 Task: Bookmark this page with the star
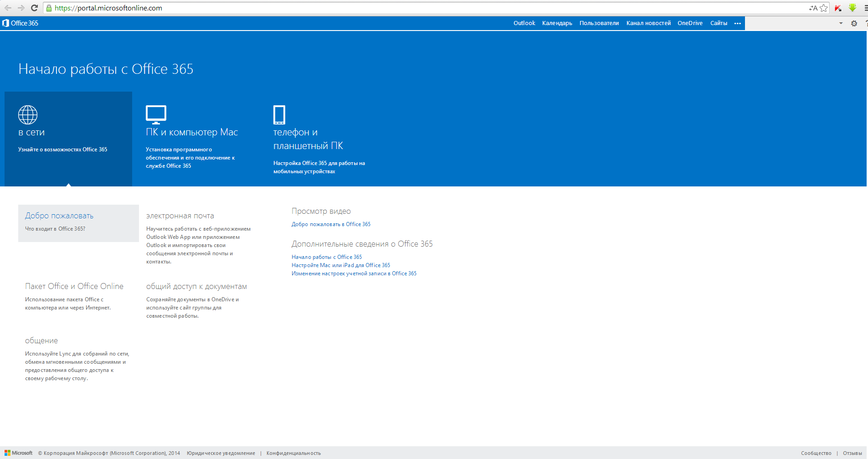824,8
